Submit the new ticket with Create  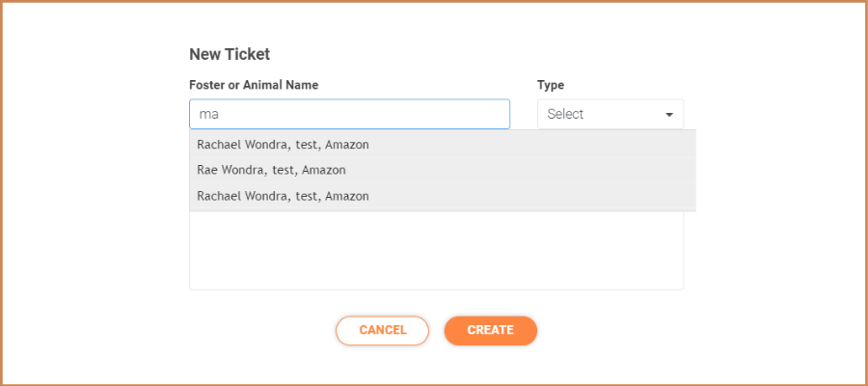(491, 330)
